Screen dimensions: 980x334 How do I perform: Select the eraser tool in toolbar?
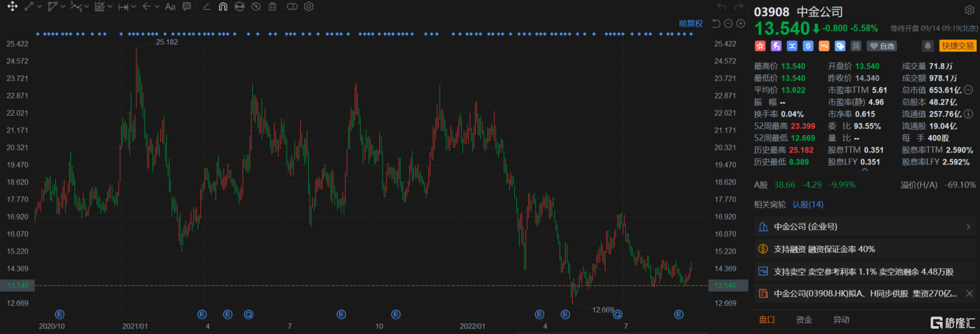(206, 7)
